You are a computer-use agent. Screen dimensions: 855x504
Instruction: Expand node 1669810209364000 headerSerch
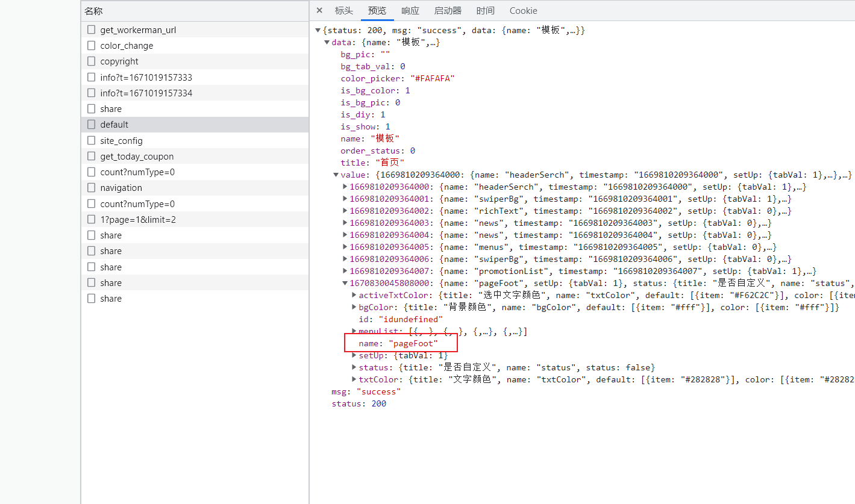pos(345,187)
